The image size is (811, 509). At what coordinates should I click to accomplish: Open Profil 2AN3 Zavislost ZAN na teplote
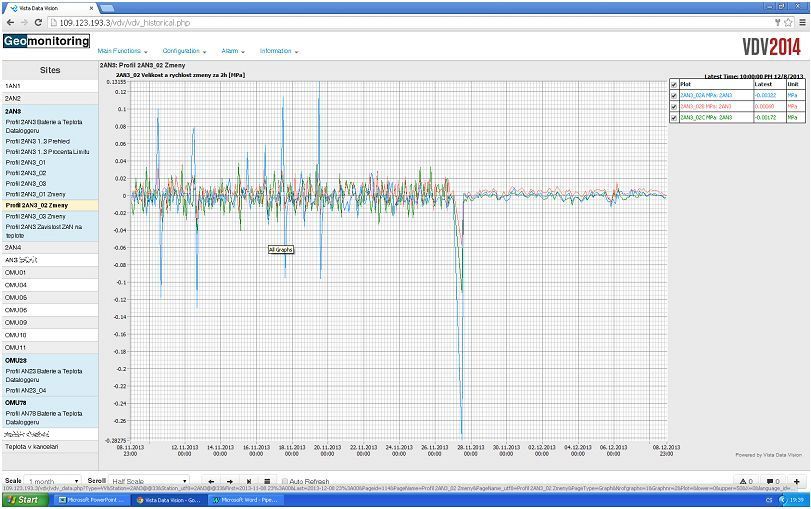click(44, 231)
